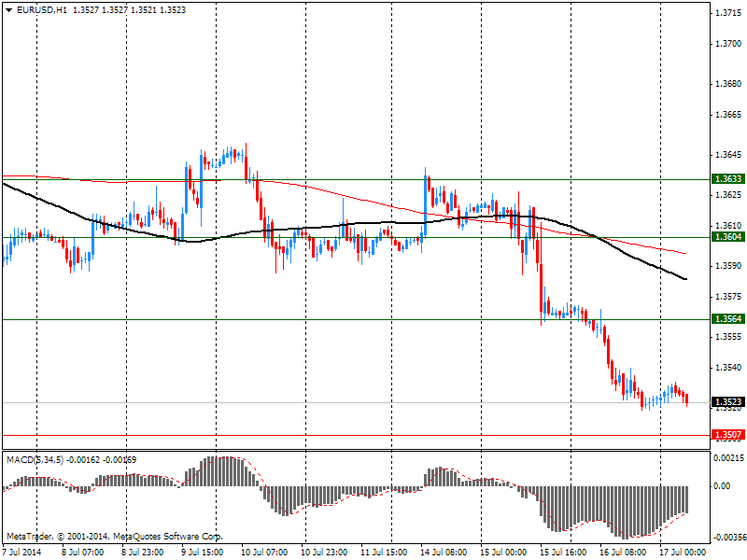Screen dimensions: 747x560
Task: Click the 1.3555 price scale value
Action: tap(728, 337)
